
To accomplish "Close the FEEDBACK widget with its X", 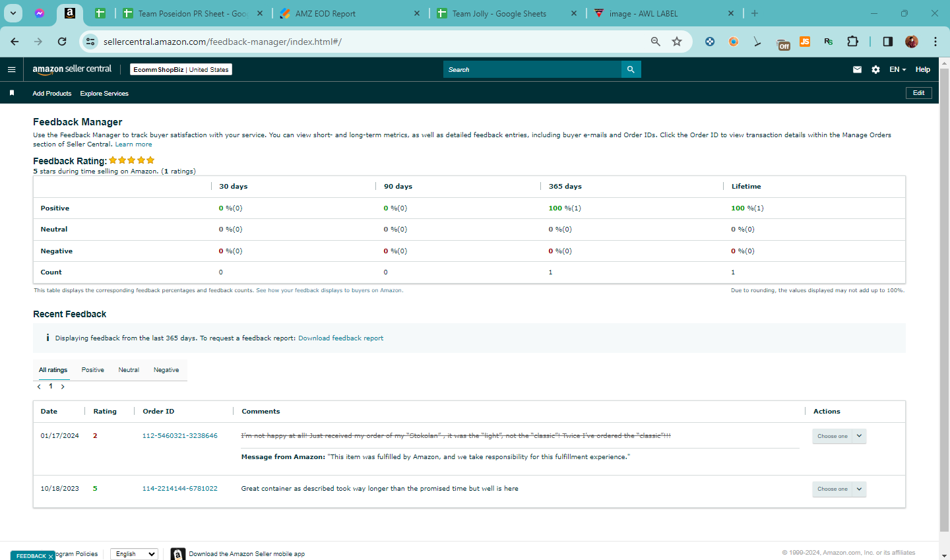I will coord(51,557).
